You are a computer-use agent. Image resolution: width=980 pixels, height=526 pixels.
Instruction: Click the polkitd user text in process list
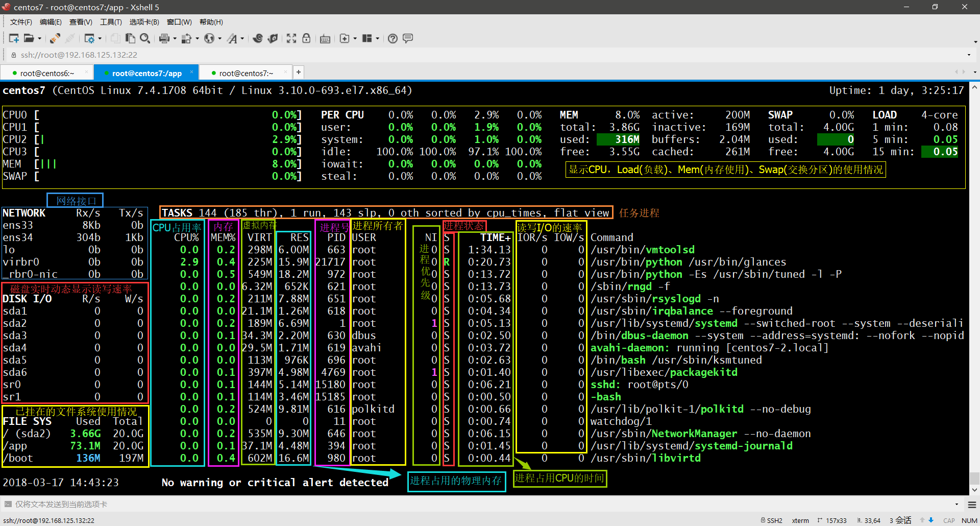[x=373, y=409]
